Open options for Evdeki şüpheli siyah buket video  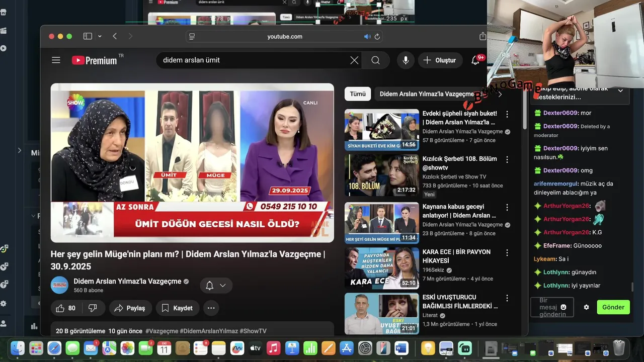[507, 114]
